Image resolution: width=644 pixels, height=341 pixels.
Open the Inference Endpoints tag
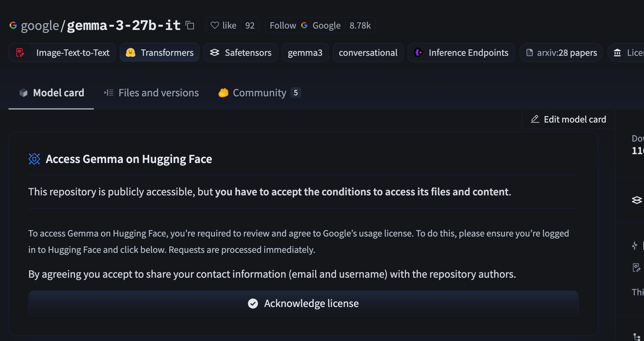(461, 52)
